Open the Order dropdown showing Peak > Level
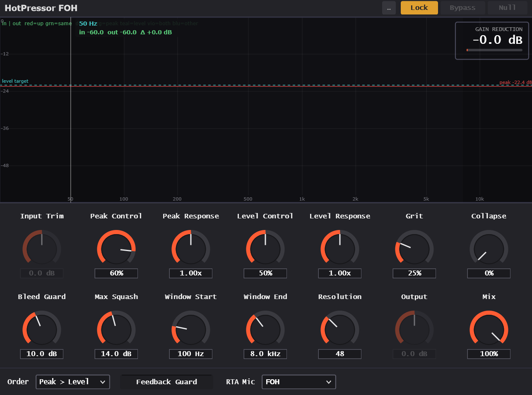Image resolution: width=532 pixels, height=395 pixels. [x=73, y=382]
